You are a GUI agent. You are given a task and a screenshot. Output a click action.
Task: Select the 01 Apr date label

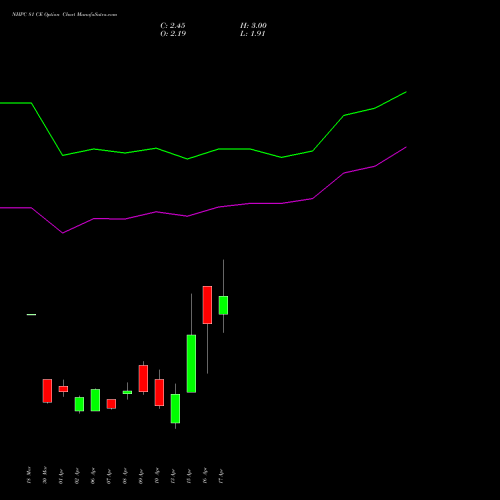click(61, 476)
